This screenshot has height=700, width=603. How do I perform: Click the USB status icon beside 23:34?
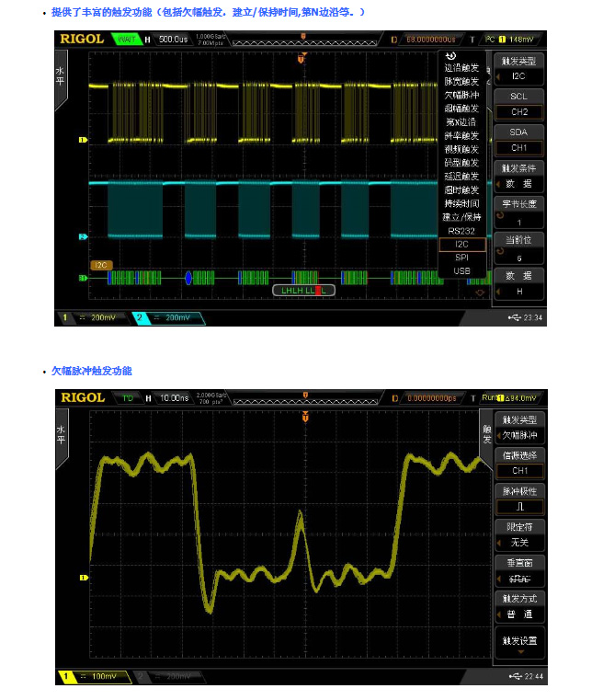[512, 317]
